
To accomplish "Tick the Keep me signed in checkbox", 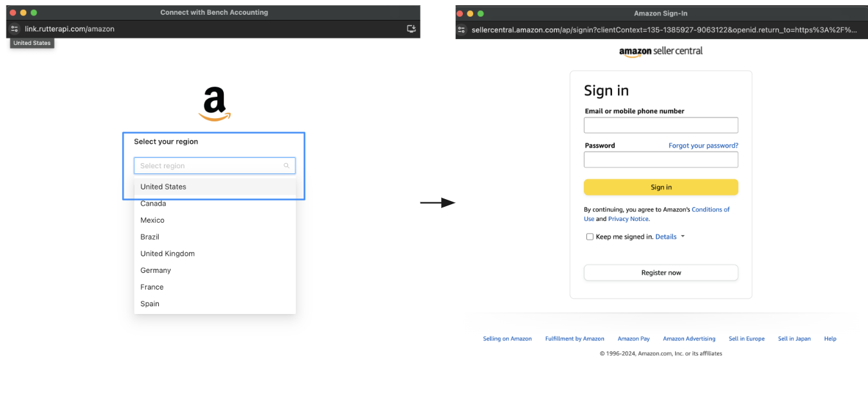I will point(590,237).
